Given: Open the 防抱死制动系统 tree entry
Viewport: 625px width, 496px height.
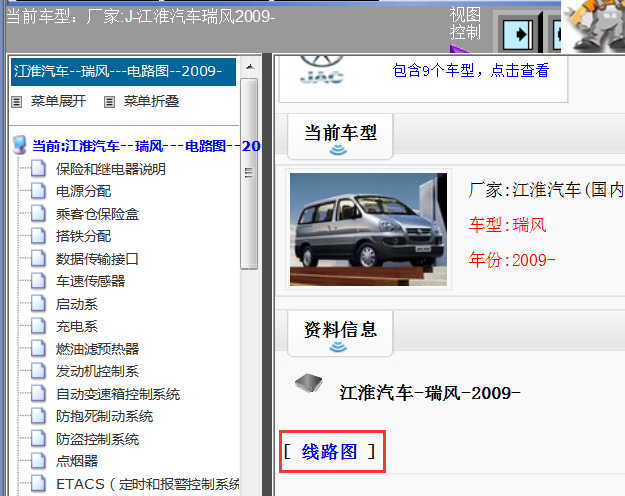Looking at the screenshot, I should coord(104,417).
